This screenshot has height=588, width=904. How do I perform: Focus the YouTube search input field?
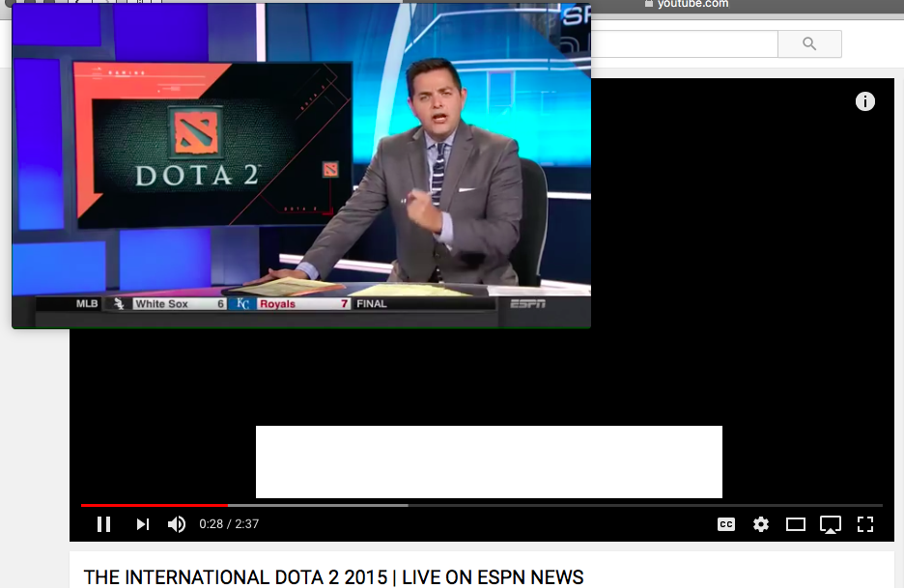click(685, 43)
